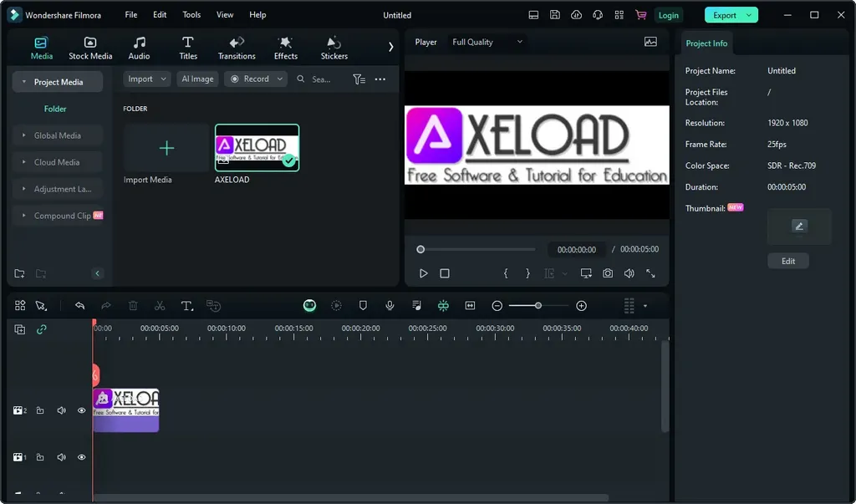Click the player snapshot display icon

[650, 42]
